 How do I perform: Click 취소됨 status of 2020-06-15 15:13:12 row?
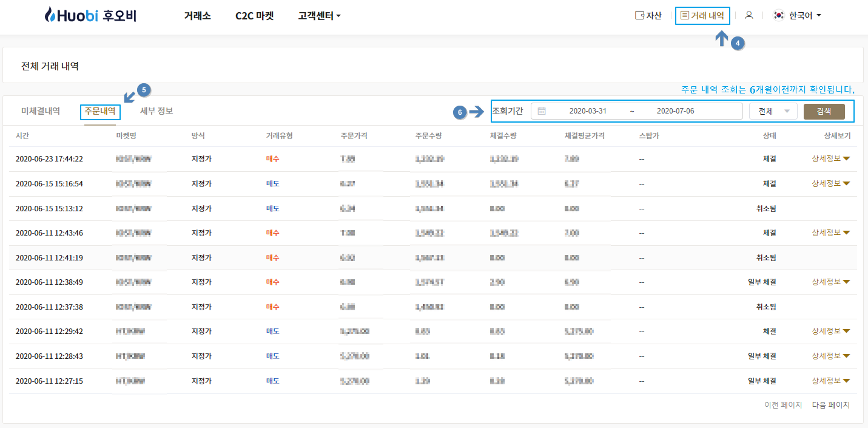coord(765,208)
